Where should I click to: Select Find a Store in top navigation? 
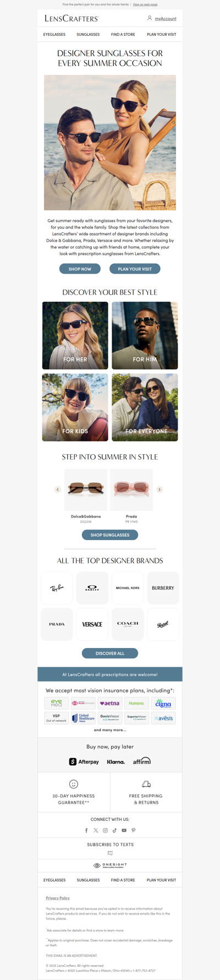[123, 34]
